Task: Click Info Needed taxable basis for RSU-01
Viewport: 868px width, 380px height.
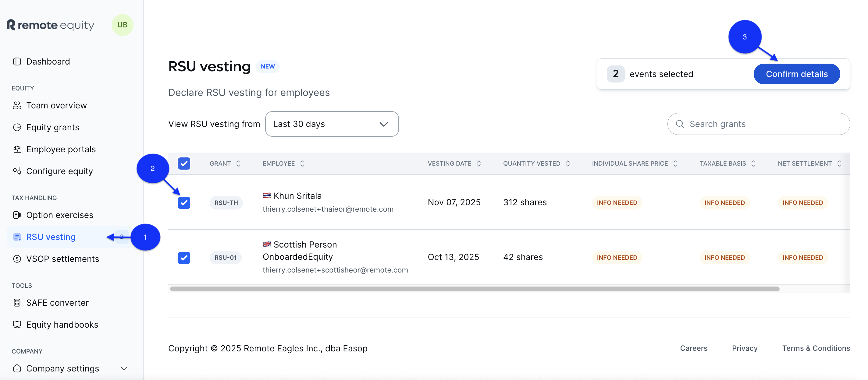Action: (x=724, y=258)
